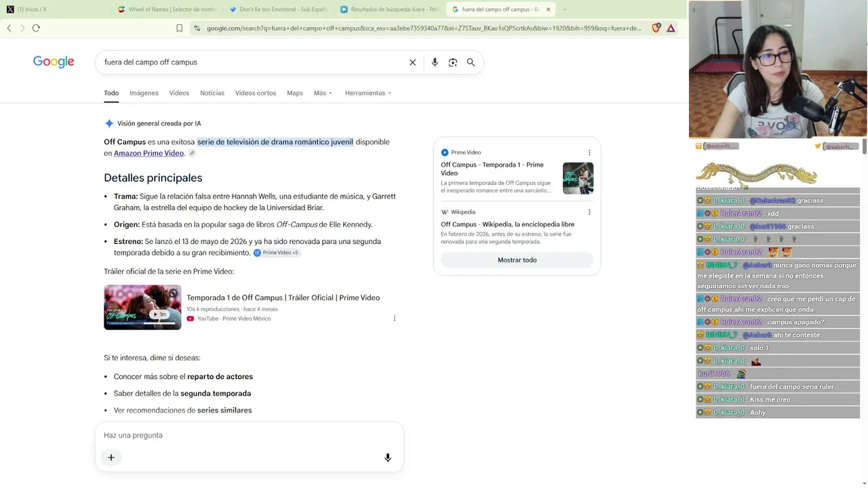Follow the 'Amazon Prime Video' link
868x488 pixels.
click(x=149, y=153)
